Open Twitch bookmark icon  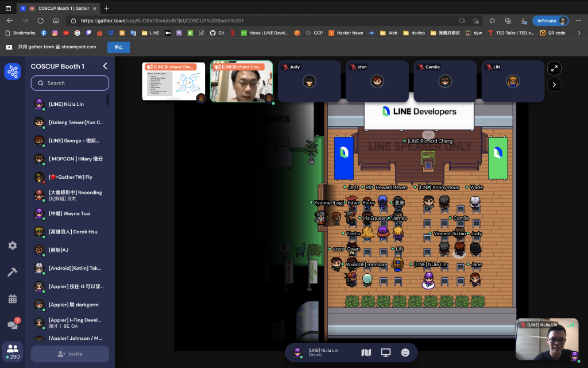[x=88, y=33]
